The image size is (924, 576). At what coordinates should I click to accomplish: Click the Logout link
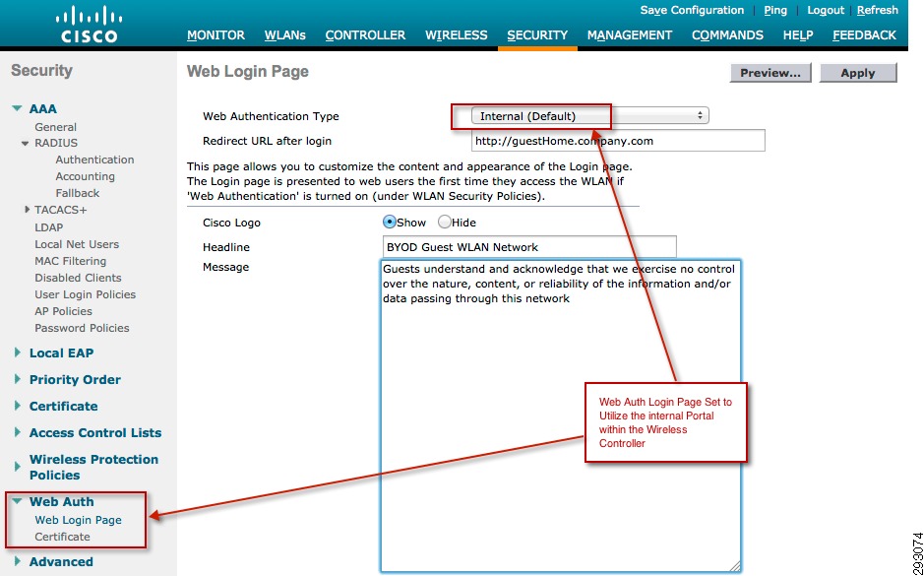825,10
